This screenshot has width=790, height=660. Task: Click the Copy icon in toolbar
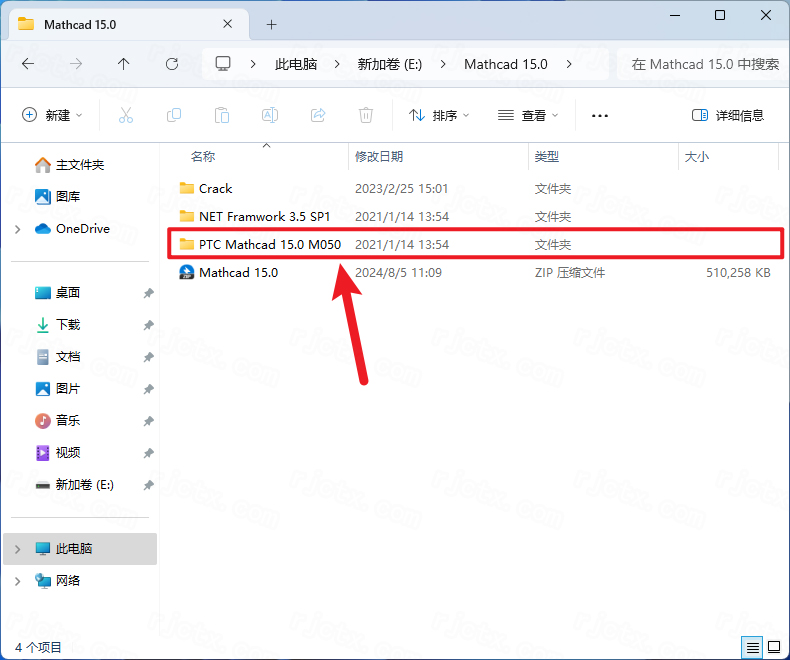coord(174,115)
